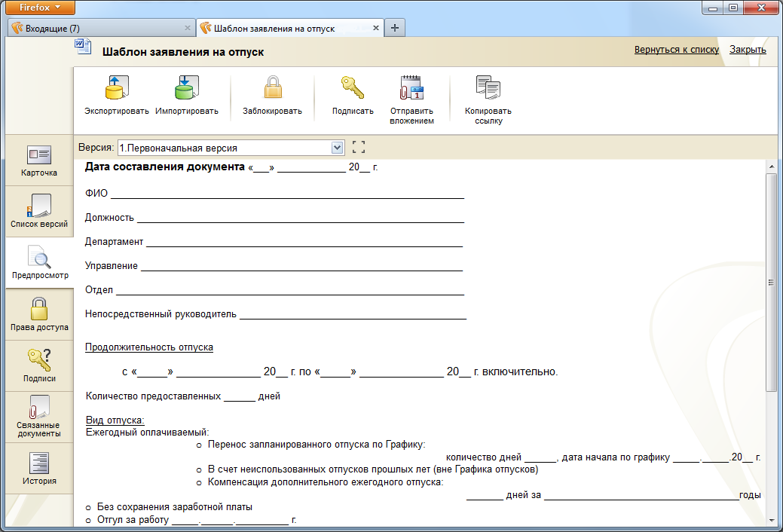Click the Продолжительность отпуска heading
The height and width of the screenshot is (532, 783).
click(148, 347)
